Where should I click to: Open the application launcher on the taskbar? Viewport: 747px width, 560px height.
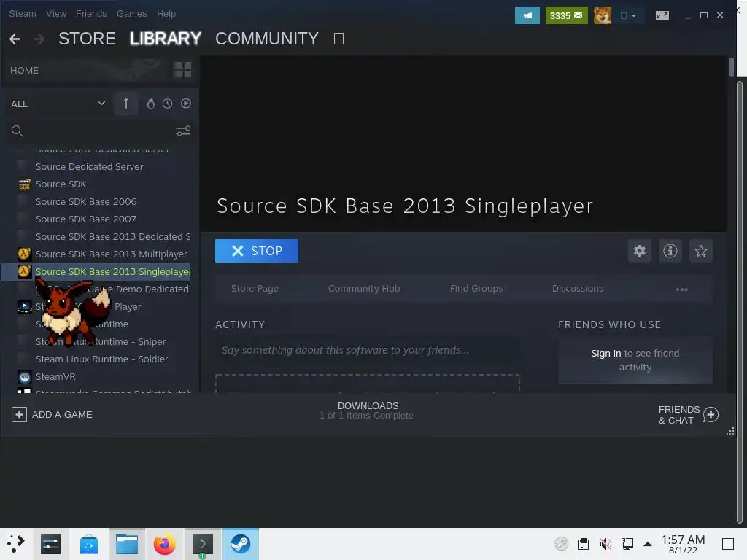(16, 544)
